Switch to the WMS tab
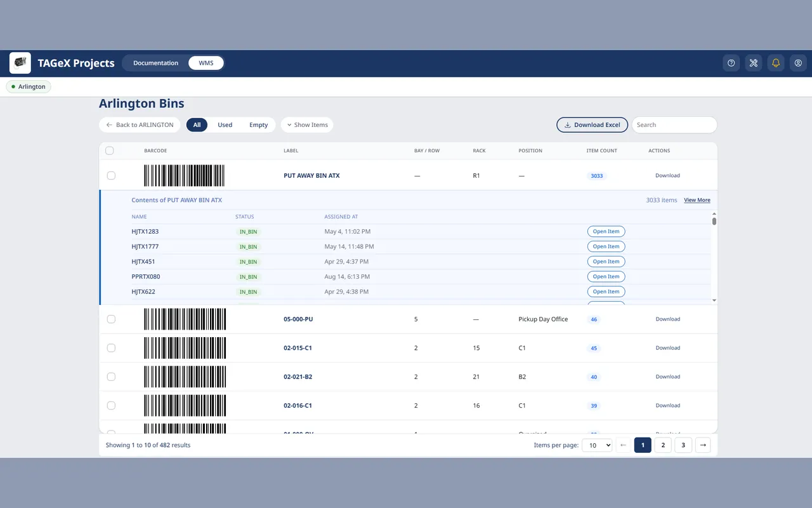Screen dimensions: 812x508 [x=206, y=63]
